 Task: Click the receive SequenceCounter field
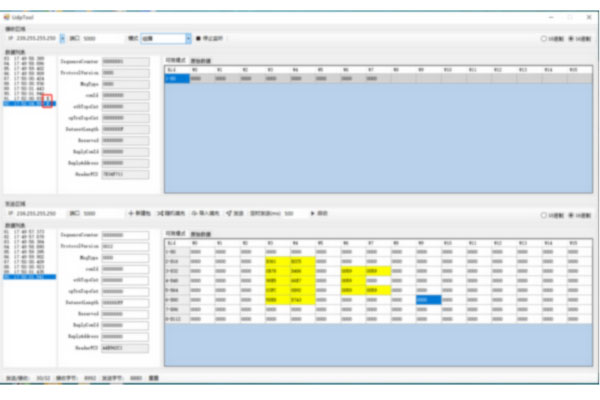[x=126, y=62]
